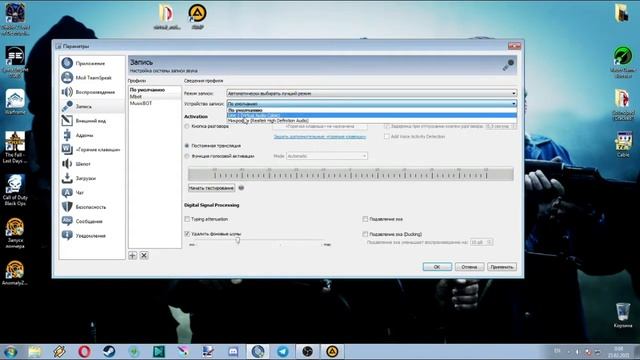Open the Внешний вид appearance section
The width and height of the screenshot is (640, 360).
tap(91, 121)
